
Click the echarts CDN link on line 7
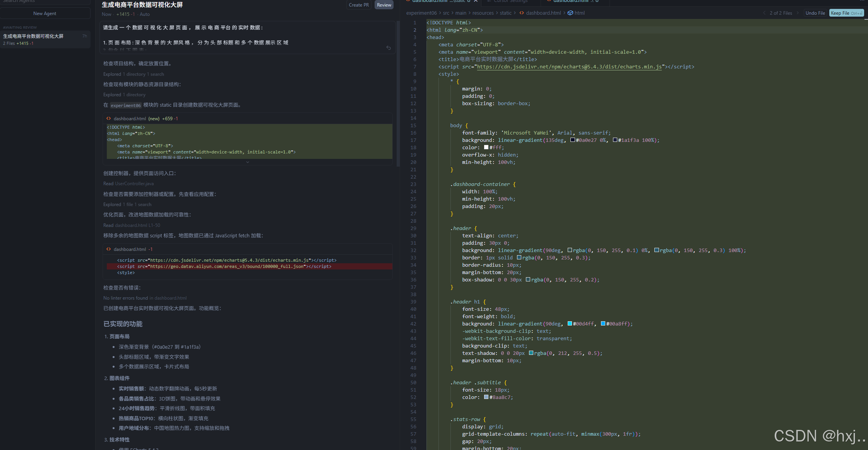[569, 67]
